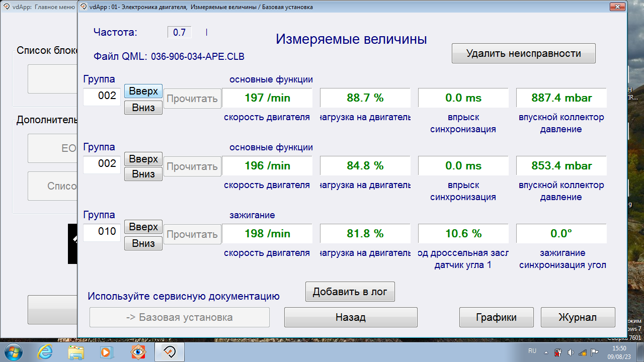This screenshot has width=644, height=362.
Task: Open the media player taskbar icon
Action: [107, 351]
